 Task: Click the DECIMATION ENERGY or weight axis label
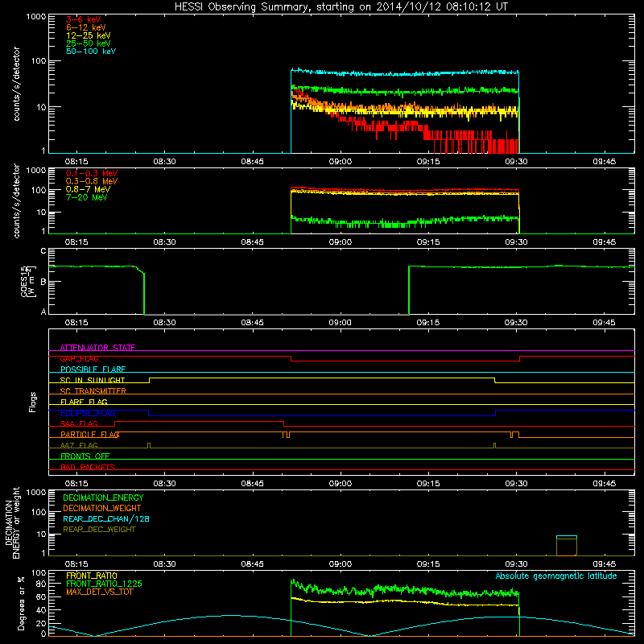12,523
